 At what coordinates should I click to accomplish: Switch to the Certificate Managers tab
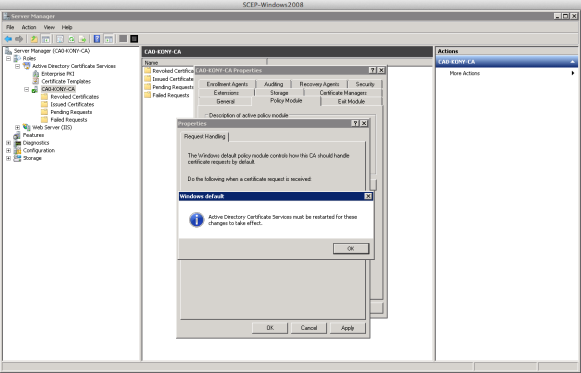pyautogui.click(x=343, y=93)
